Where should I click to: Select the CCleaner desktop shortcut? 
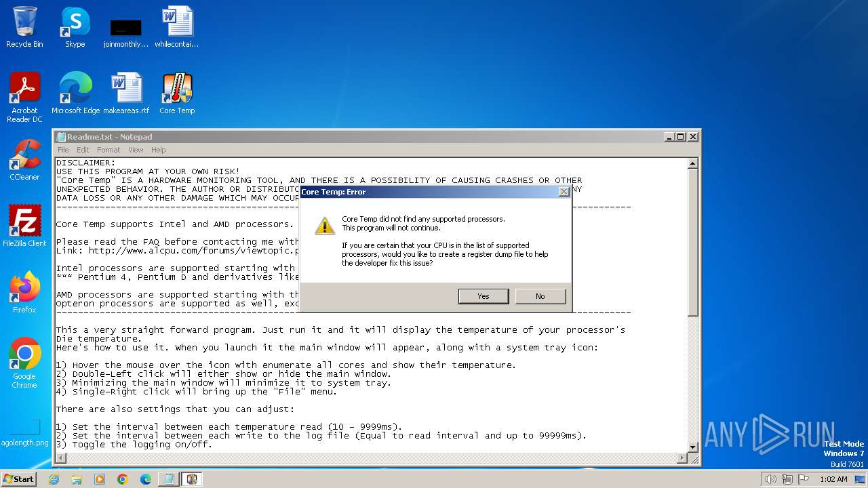[24, 160]
